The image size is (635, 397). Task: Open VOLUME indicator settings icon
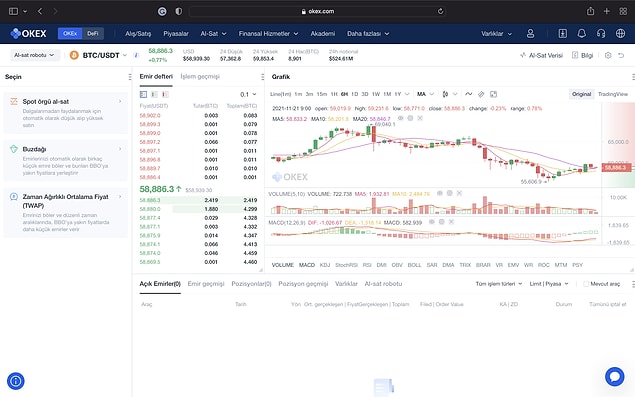click(450, 194)
